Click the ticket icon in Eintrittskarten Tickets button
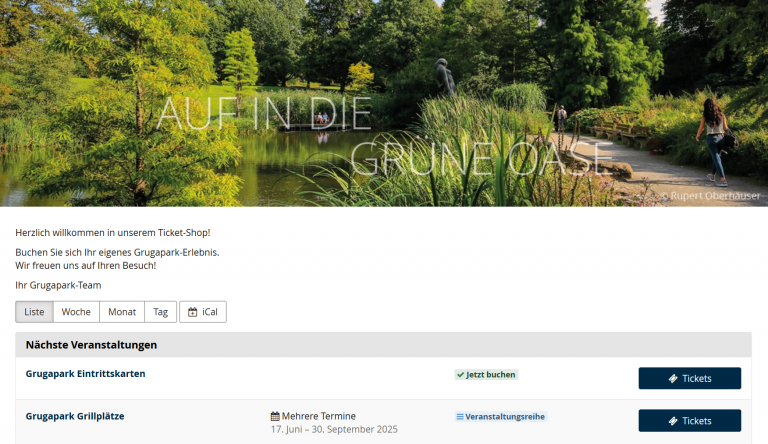Viewport: 768px width, 444px height. coord(673,378)
